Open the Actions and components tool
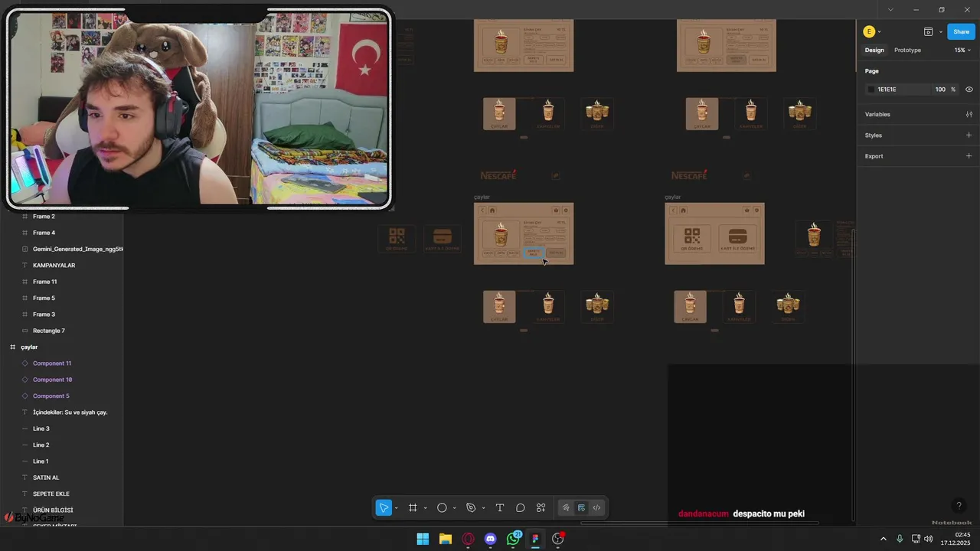This screenshot has height=551, width=980. 541,507
